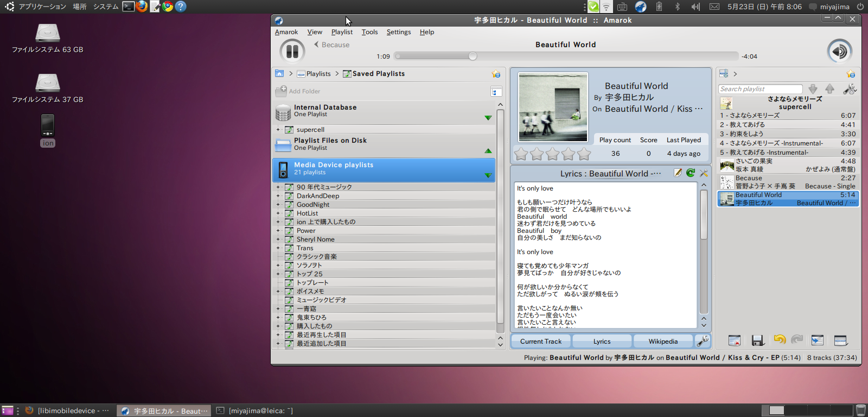Click the edit lyrics pencil icon

[x=678, y=173]
